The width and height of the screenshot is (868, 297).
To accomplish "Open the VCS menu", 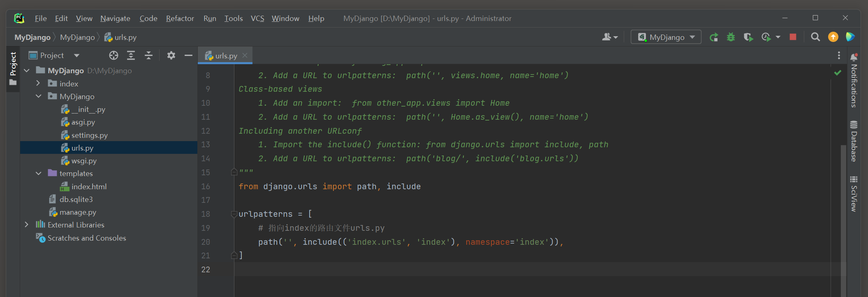I will coord(257,19).
